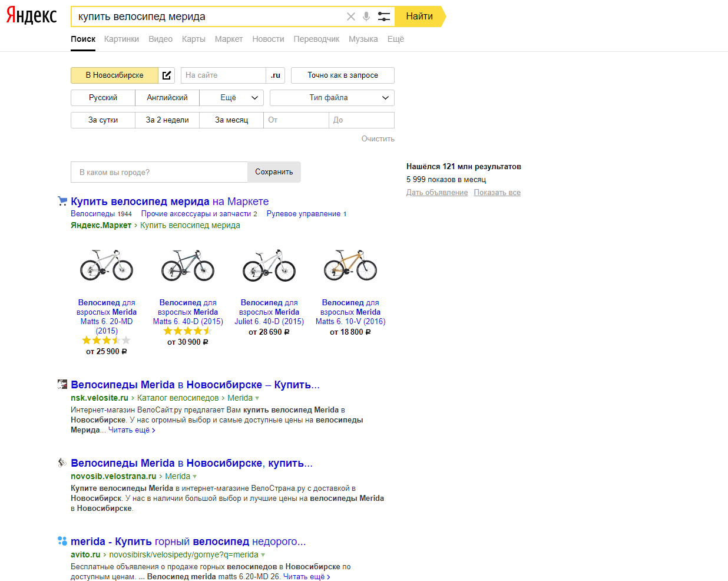The height and width of the screenshot is (581, 728).
Task: Expand Читать ещё in the velosite result
Action: (x=132, y=430)
